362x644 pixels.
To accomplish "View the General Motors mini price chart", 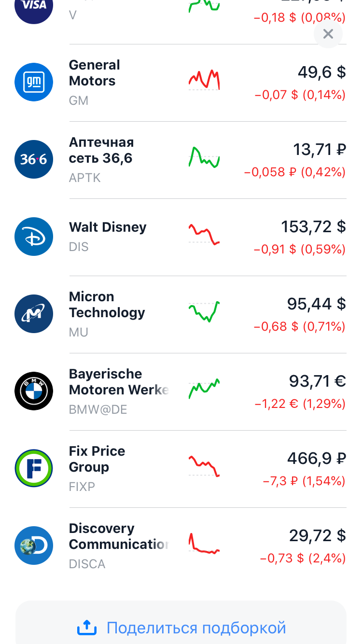I will tap(204, 80).
